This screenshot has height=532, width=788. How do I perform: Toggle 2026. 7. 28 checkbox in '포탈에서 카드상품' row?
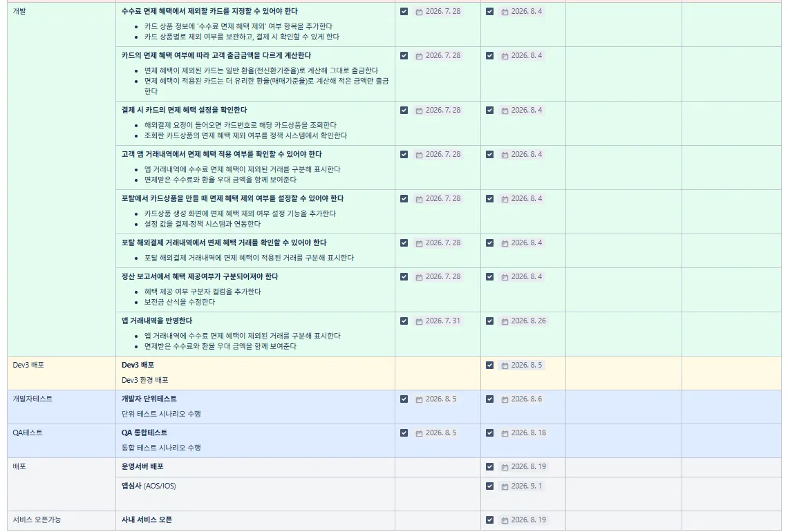pos(404,198)
